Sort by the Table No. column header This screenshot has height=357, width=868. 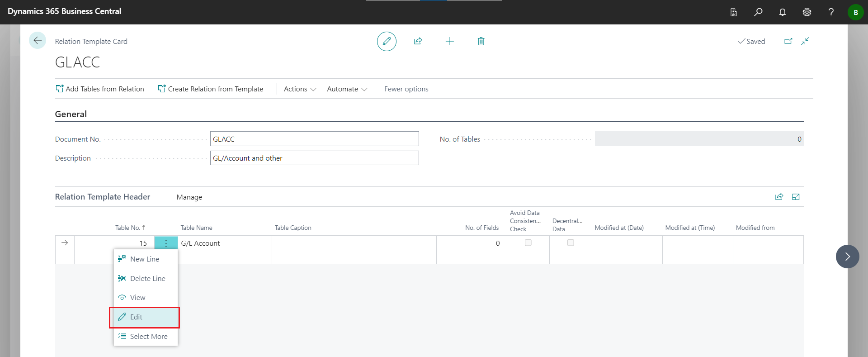tap(130, 228)
